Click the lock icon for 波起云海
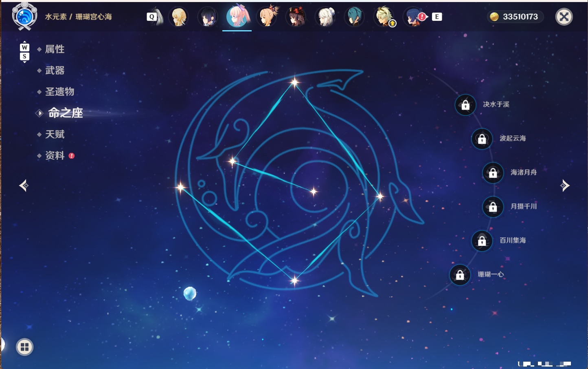The image size is (588, 369). click(x=482, y=139)
